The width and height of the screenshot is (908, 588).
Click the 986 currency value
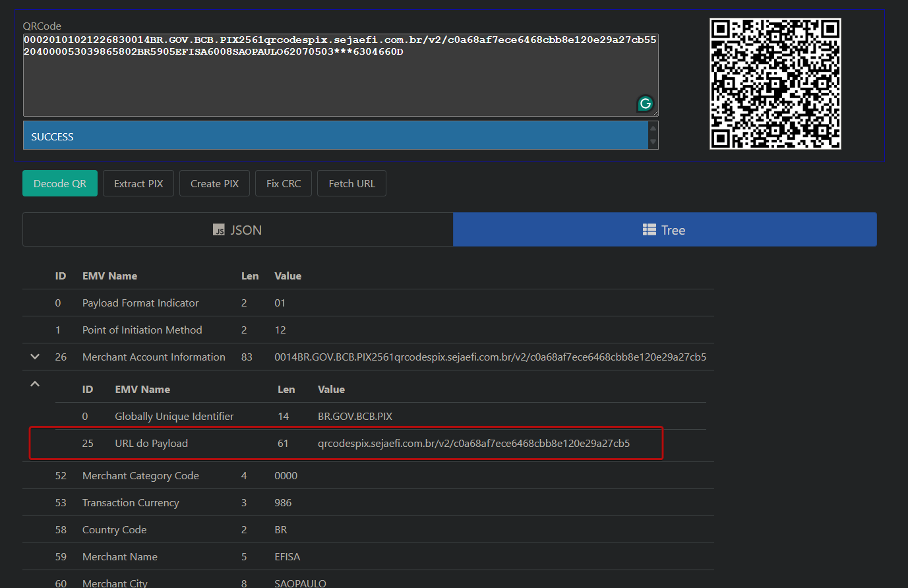tap(283, 502)
